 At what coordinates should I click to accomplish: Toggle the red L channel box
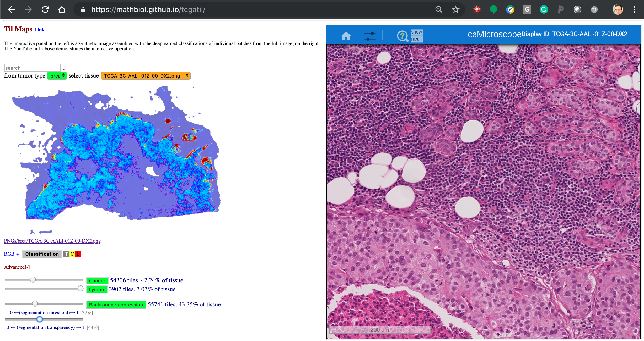click(x=78, y=254)
